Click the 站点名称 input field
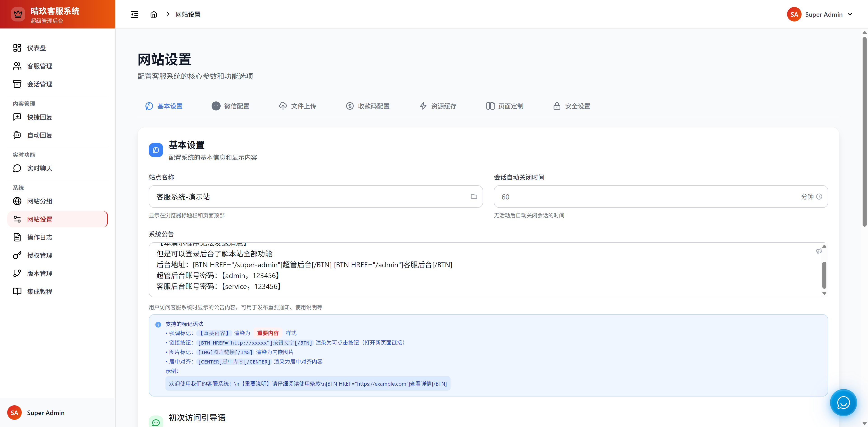This screenshot has height=427, width=868. pyautogui.click(x=310, y=197)
